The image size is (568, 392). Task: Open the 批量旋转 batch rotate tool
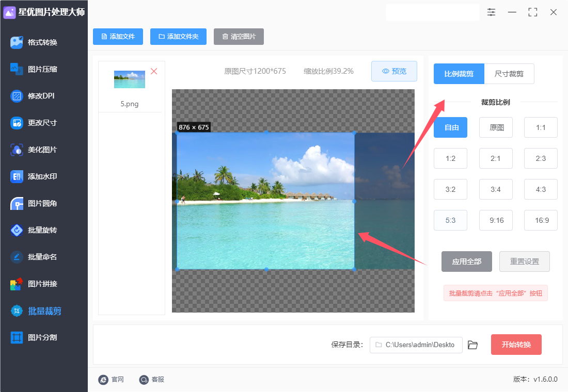(35, 230)
